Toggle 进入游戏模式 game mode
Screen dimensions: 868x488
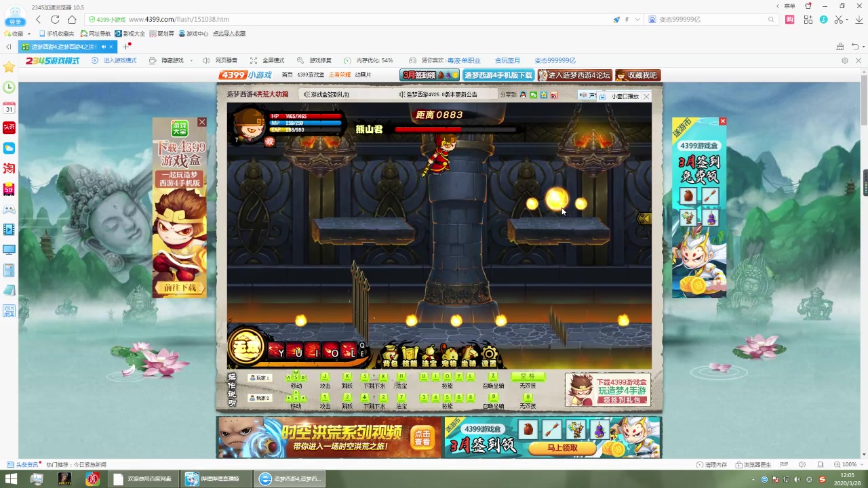pos(114,60)
